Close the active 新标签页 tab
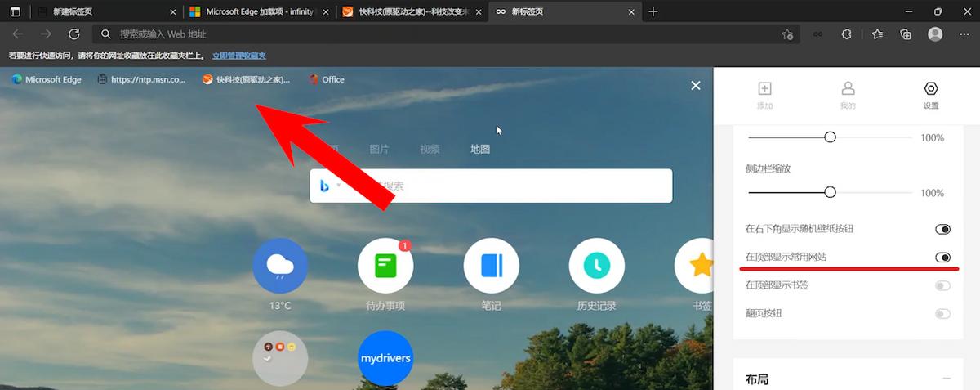The height and width of the screenshot is (390, 980). coord(630,11)
